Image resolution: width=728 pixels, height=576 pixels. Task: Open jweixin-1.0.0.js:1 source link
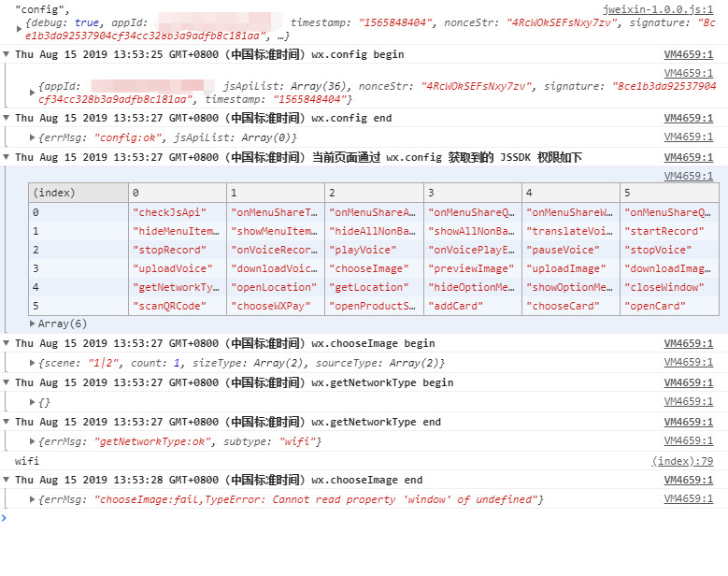click(x=657, y=9)
